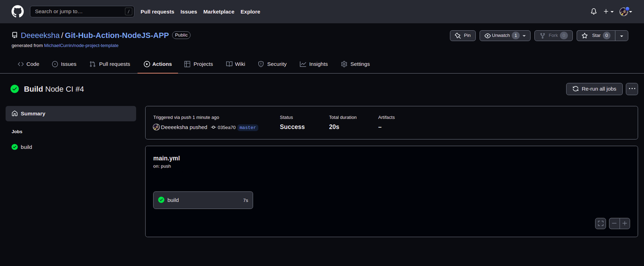Open the build job card in graph
Screen dimensions: 644x266
pyautogui.click(x=203, y=200)
